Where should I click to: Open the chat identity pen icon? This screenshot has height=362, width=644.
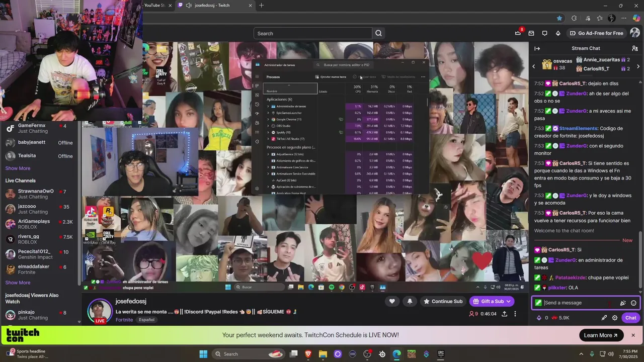coord(604,318)
